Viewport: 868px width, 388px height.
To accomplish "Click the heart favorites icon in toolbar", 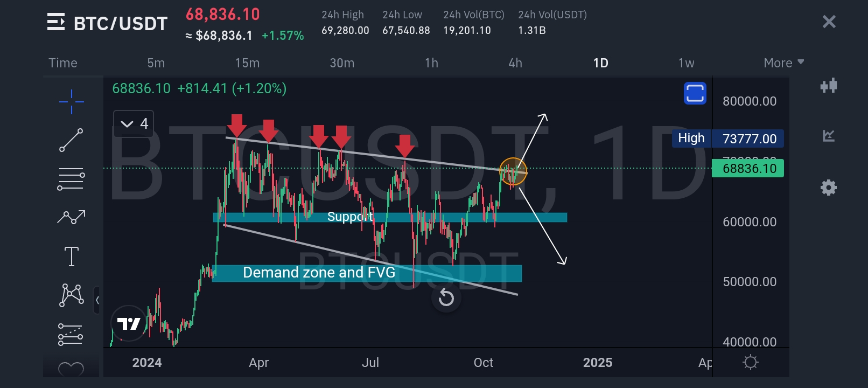I will [x=71, y=369].
